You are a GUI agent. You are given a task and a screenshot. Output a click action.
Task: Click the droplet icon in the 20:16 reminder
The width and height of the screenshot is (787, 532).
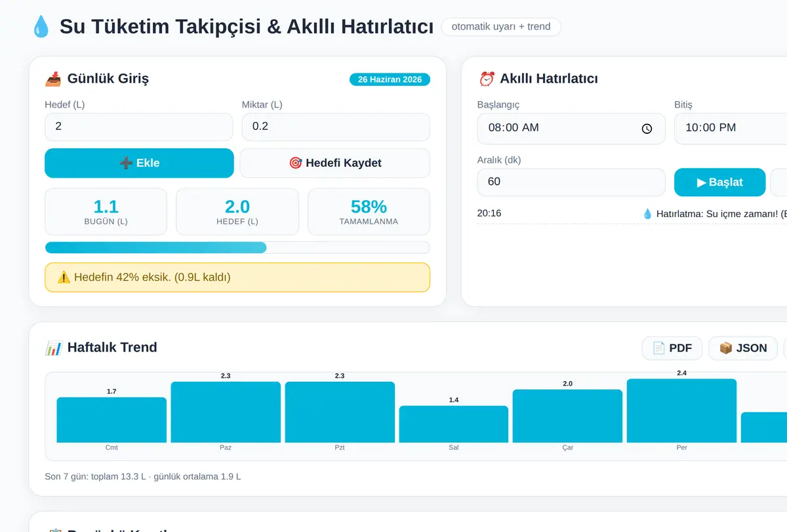647,213
